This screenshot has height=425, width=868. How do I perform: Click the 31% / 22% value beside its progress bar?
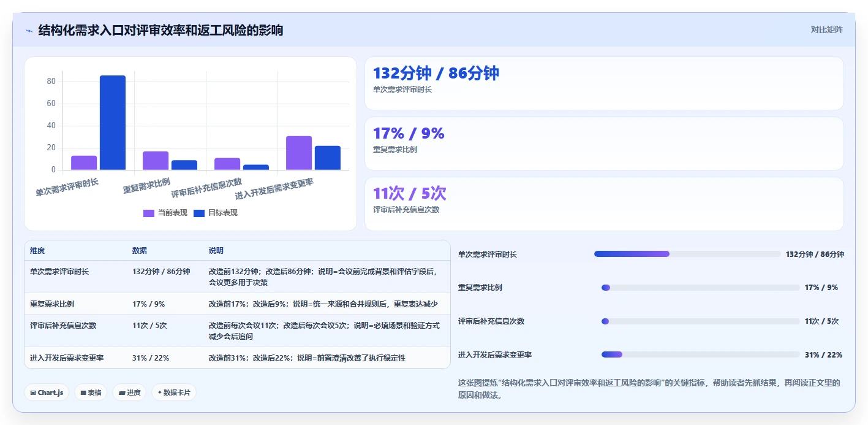click(823, 354)
